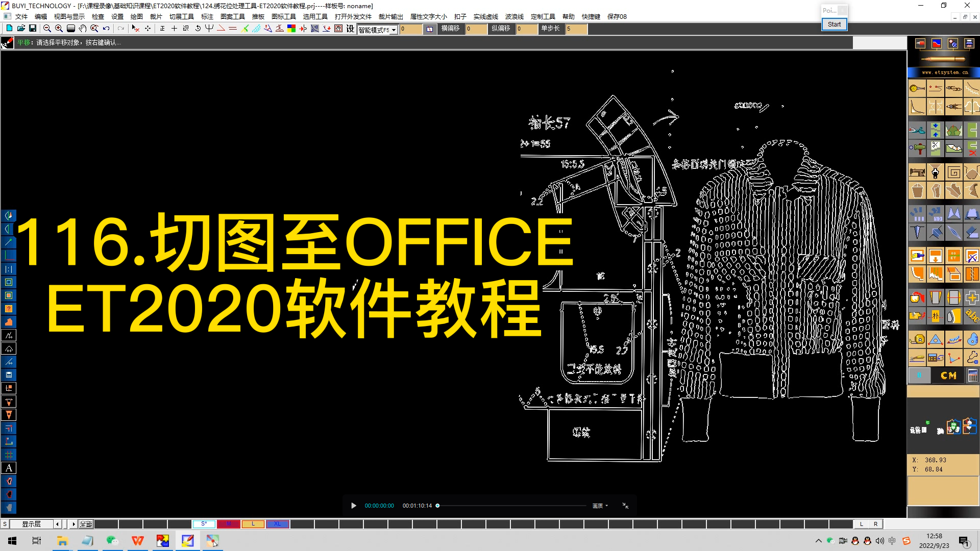Open the 打开外发文件 menu

353,17
